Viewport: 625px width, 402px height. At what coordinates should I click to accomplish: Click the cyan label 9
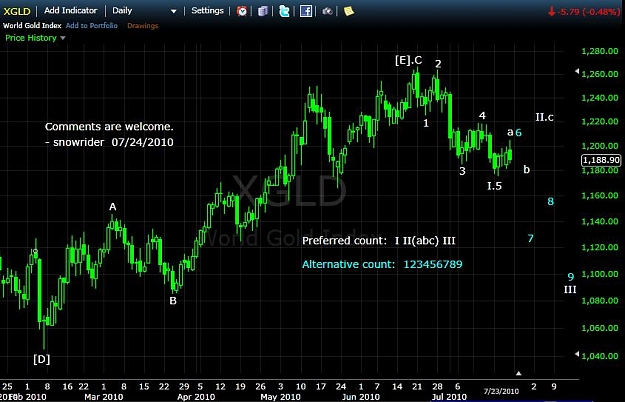pyautogui.click(x=571, y=276)
